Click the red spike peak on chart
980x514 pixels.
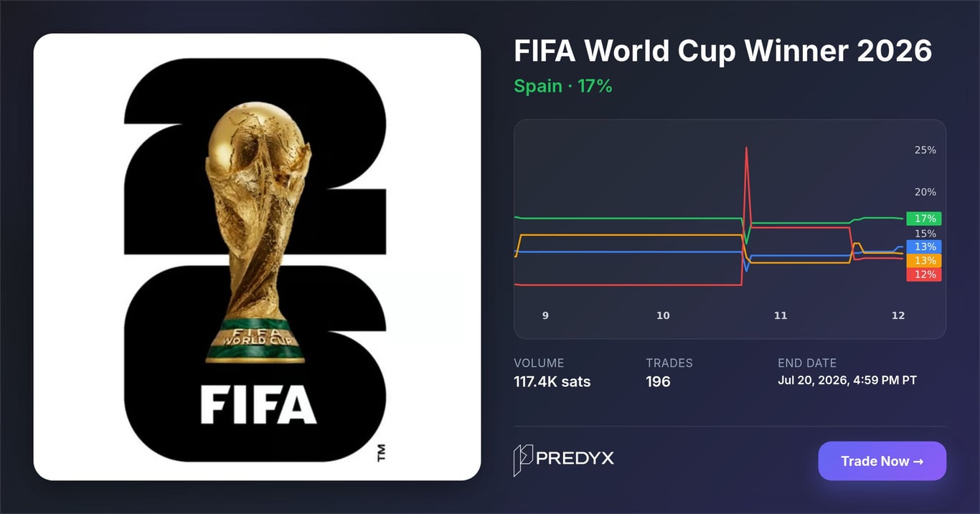(747, 148)
